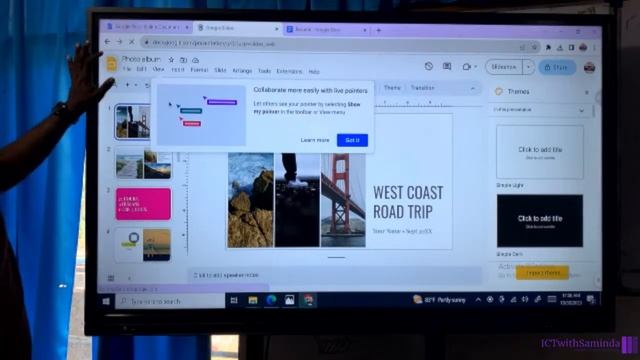Select the WEST COAST ROAD TRIP title
This screenshot has width=640, height=360.
(408, 202)
